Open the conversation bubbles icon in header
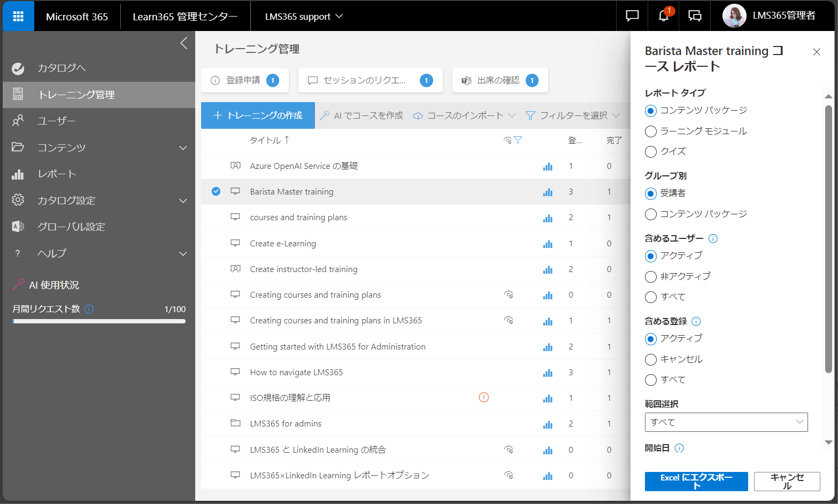The width and height of the screenshot is (838, 504). pyautogui.click(x=695, y=16)
